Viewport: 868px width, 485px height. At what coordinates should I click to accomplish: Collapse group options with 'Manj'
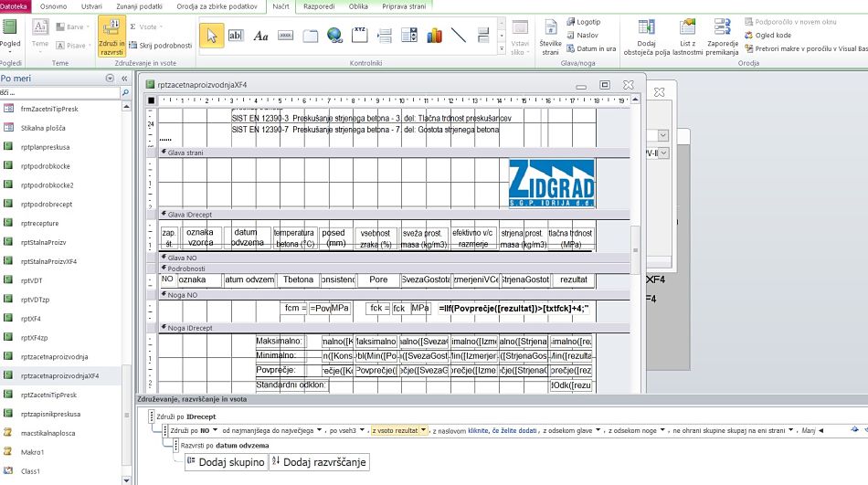[x=812, y=430]
